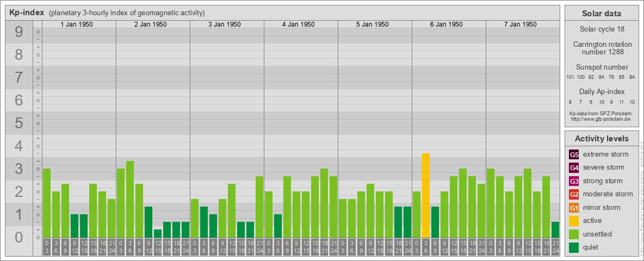Click the Kp scale number '5'
This screenshot has width=644, height=261.
click(19, 123)
